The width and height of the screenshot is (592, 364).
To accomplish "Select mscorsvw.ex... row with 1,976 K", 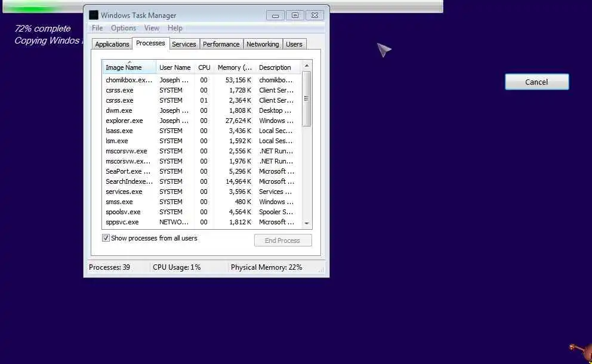I will coord(202,161).
